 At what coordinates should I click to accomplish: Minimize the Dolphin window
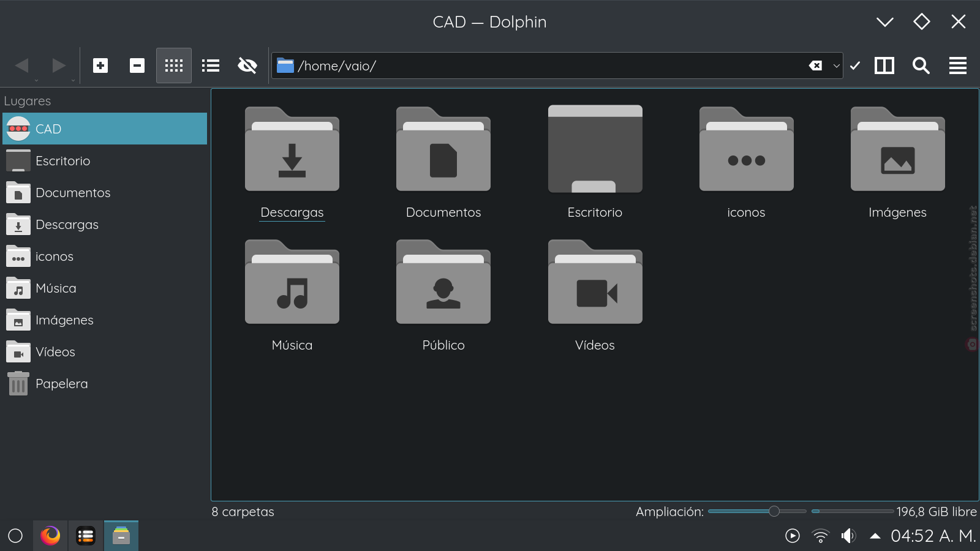885,22
